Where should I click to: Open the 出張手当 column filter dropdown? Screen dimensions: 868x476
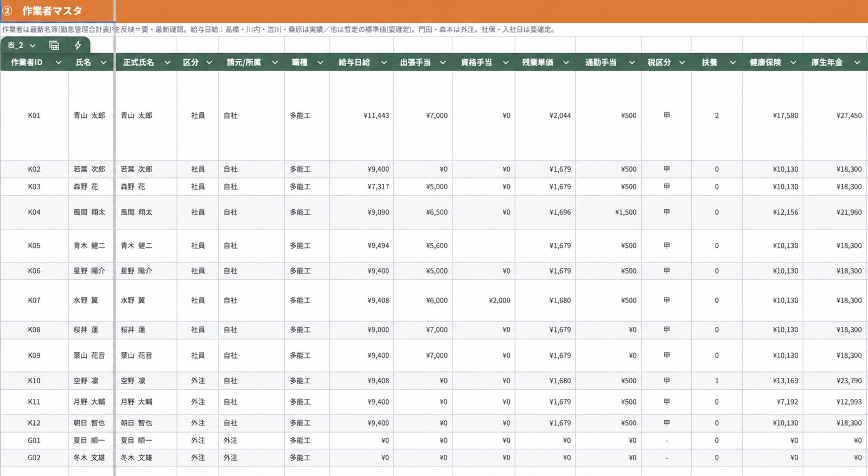(443, 62)
